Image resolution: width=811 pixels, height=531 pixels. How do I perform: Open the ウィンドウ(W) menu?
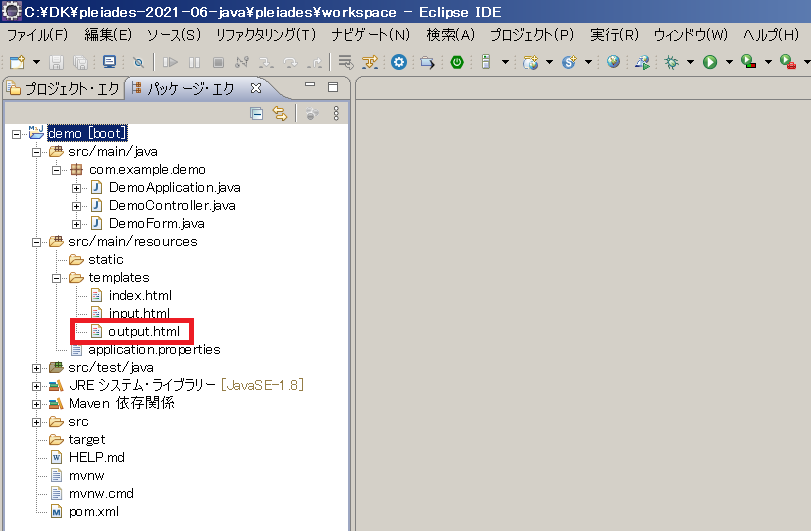point(690,35)
